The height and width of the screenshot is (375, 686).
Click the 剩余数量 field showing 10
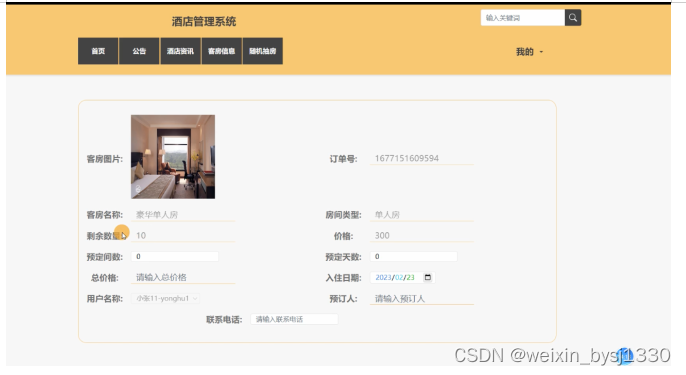183,236
